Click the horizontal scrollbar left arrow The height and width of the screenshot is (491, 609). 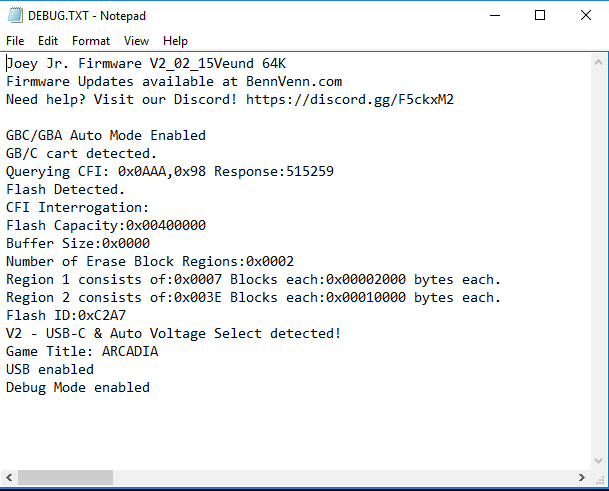point(9,477)
